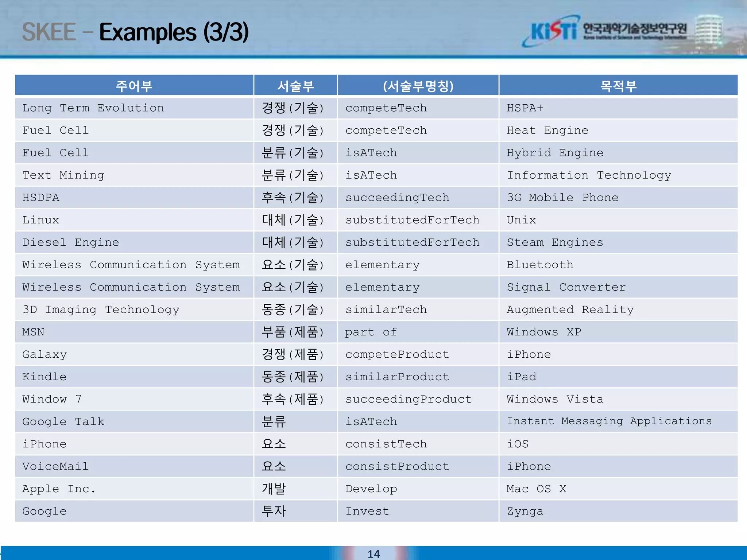
Task: Click the 'consistTech' cell
Action: 418,444
